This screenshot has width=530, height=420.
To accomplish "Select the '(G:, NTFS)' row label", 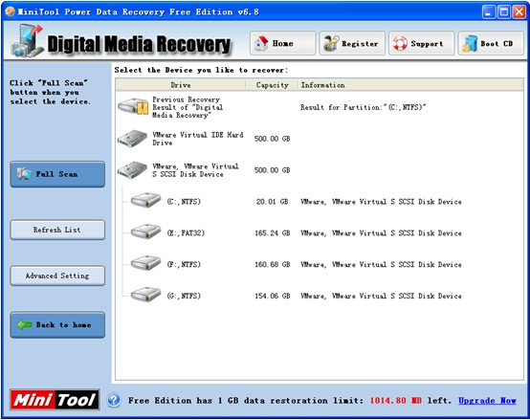I will pos(184,296).
